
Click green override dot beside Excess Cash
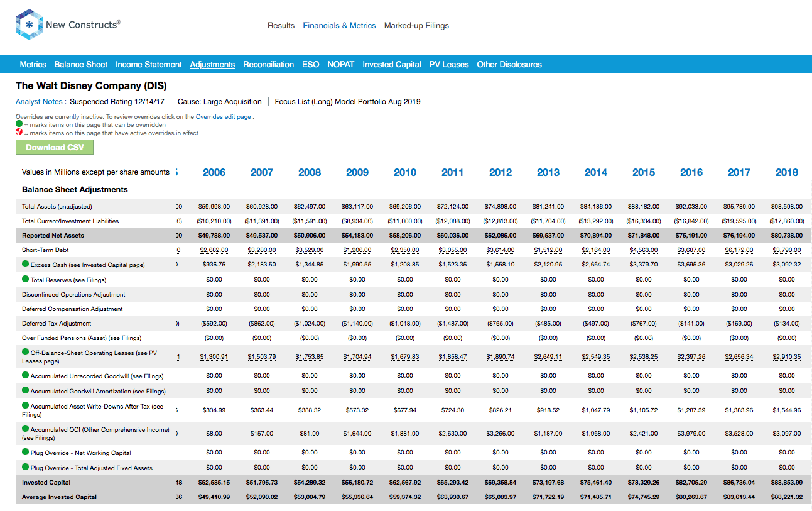(25, 265)
